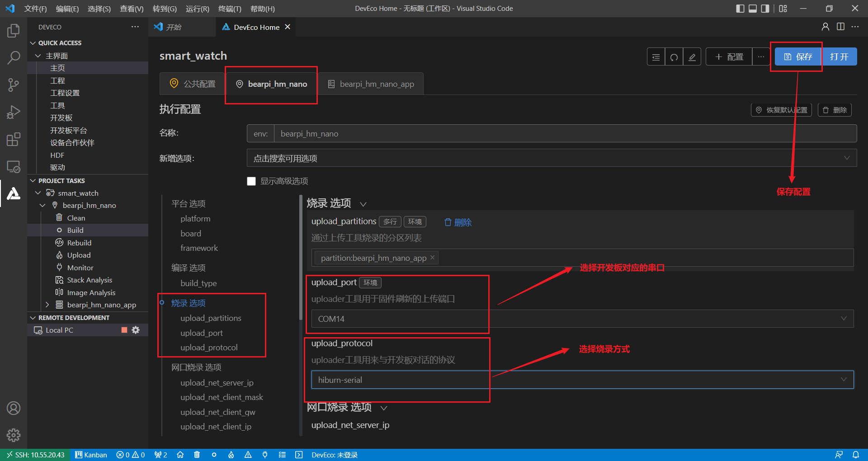Open the 新增选项 search dropdown
This screenshot has width=868, height=461.
[x=552, y=158]
